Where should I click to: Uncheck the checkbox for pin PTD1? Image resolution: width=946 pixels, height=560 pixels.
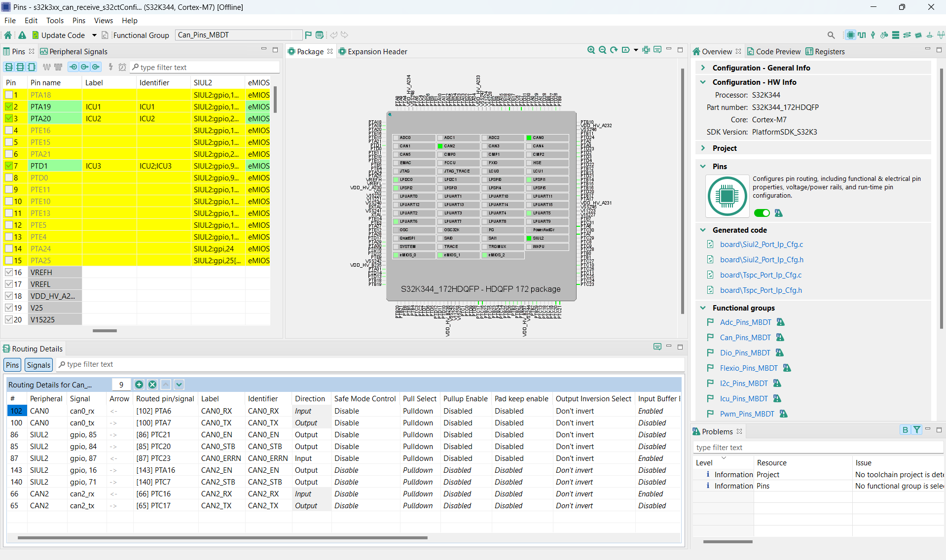point(9,166)
